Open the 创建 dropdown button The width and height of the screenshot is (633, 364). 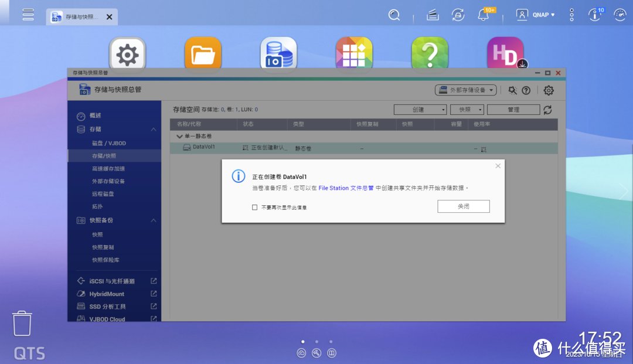(x=420, y=110)
